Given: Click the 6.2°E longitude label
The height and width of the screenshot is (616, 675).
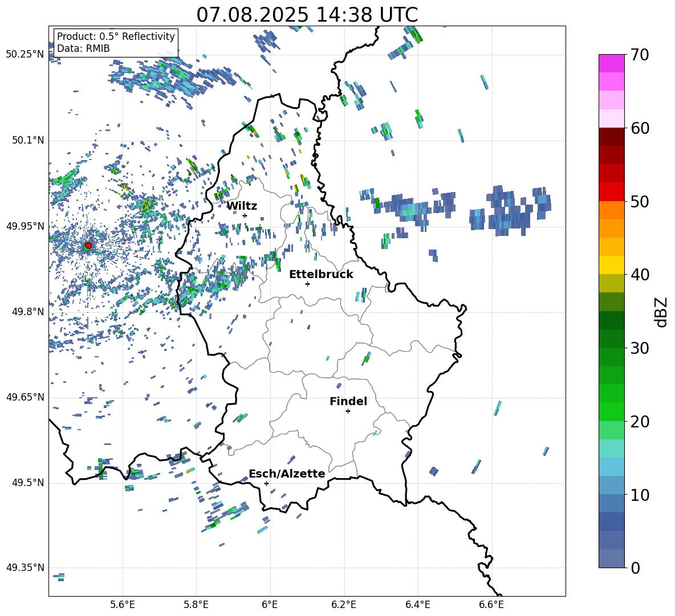Looking at the screenshot, I should (x=344, y=605).
